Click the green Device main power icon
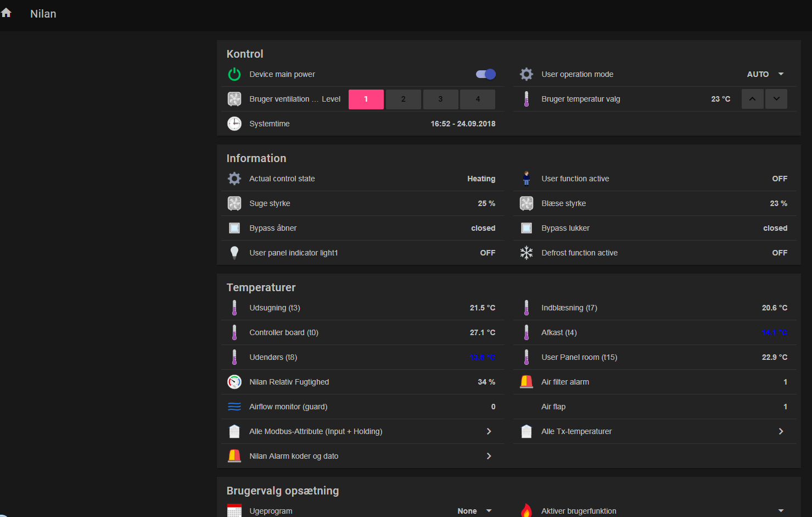The image size is (812, 517). (x=234, y=74)
